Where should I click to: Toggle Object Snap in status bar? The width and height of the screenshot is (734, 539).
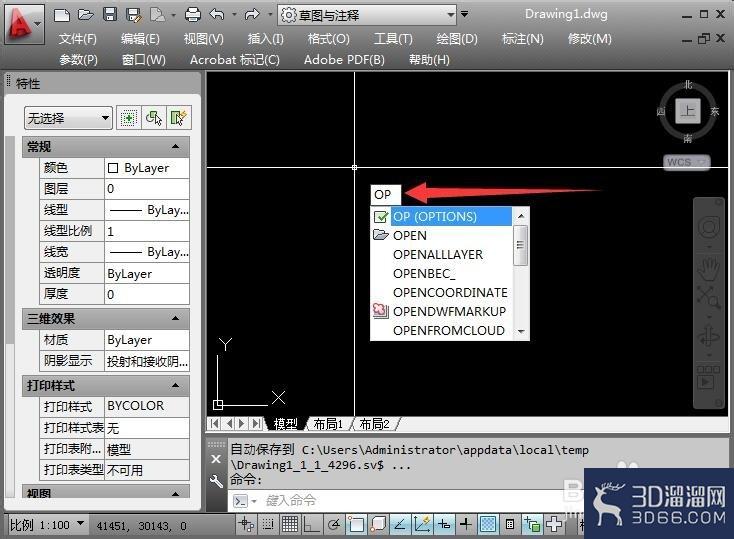coord(356,524)
